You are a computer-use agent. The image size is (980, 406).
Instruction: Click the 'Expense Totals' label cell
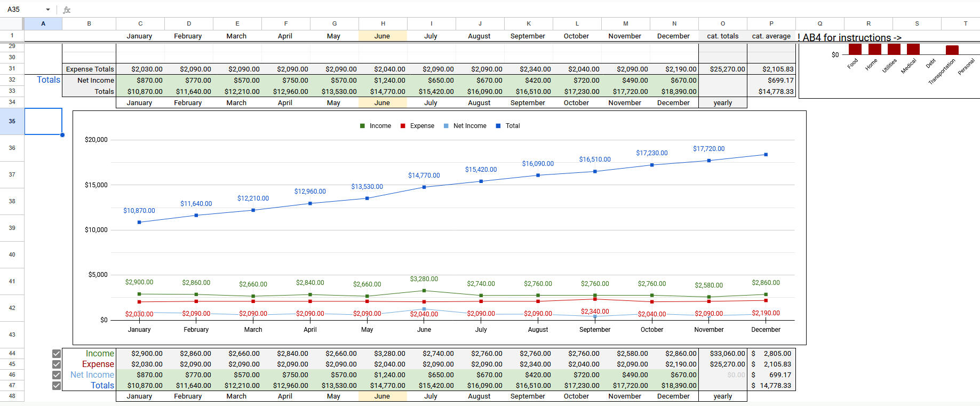tap(90, 69)
